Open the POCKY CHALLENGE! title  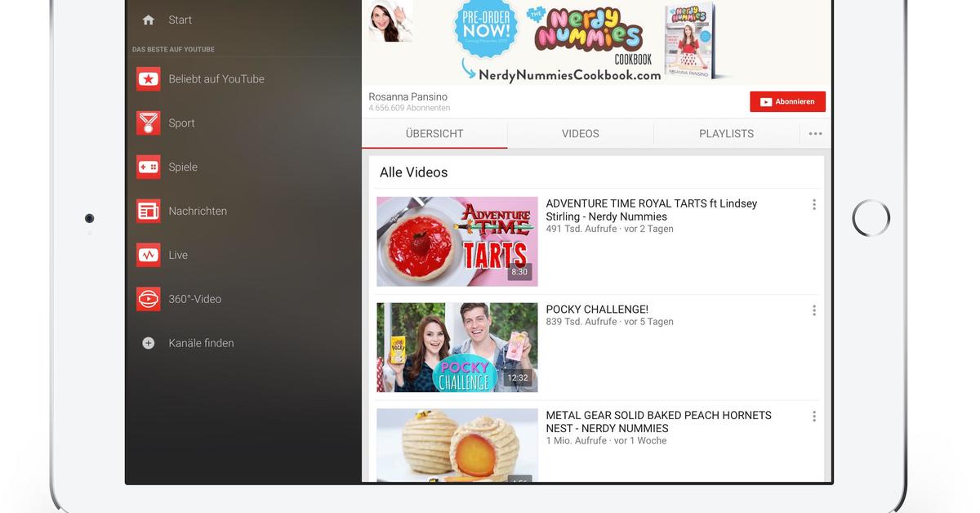pyautogui.click(x=597, y=310)
